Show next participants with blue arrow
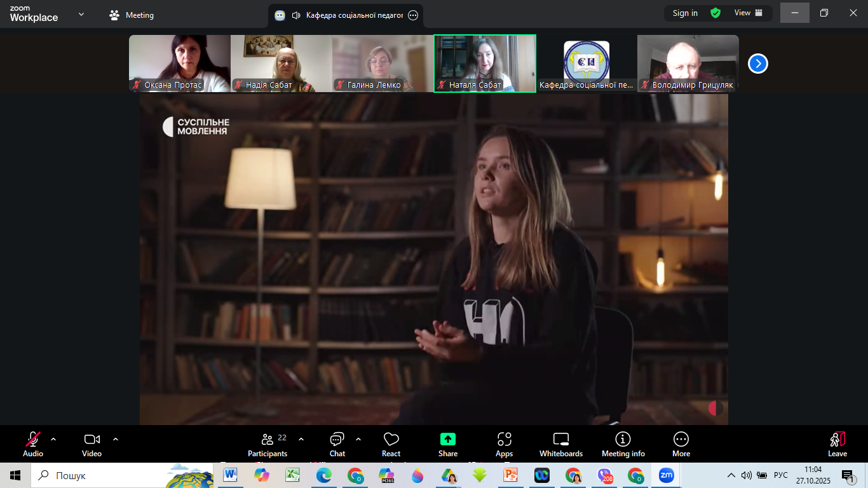Screen dimensions: 868x488 click(x=757, y=64)
